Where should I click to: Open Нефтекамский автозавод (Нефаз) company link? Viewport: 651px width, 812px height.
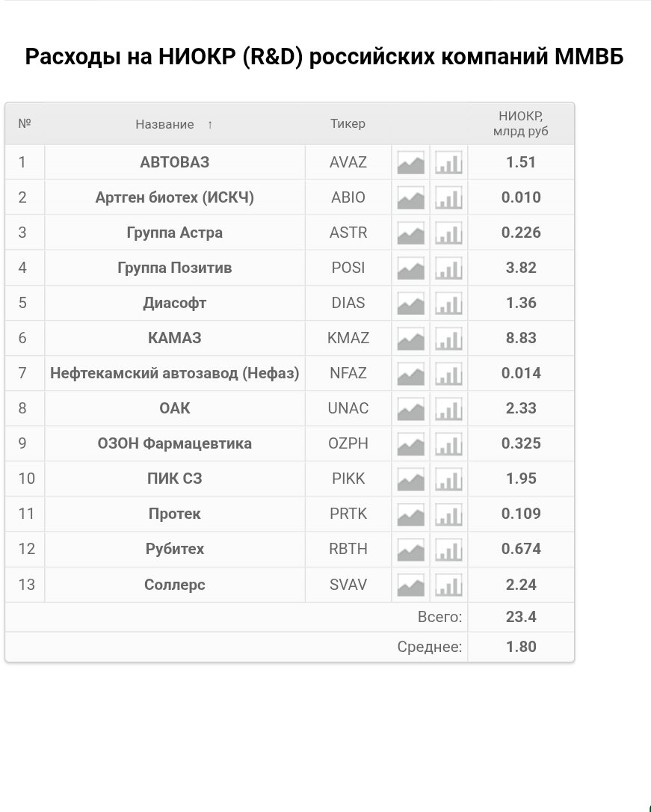[x=175, y=373]
